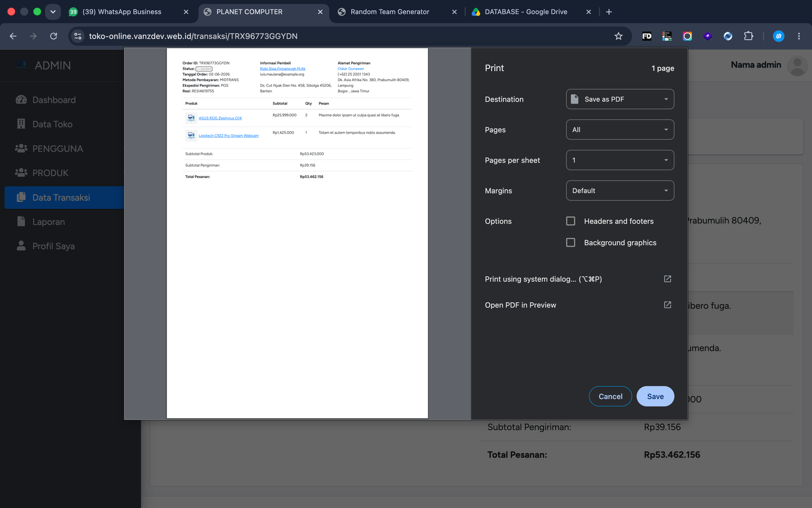Open the browser Extensions puzzle icon
812x508 pixels.
[748, 36]
